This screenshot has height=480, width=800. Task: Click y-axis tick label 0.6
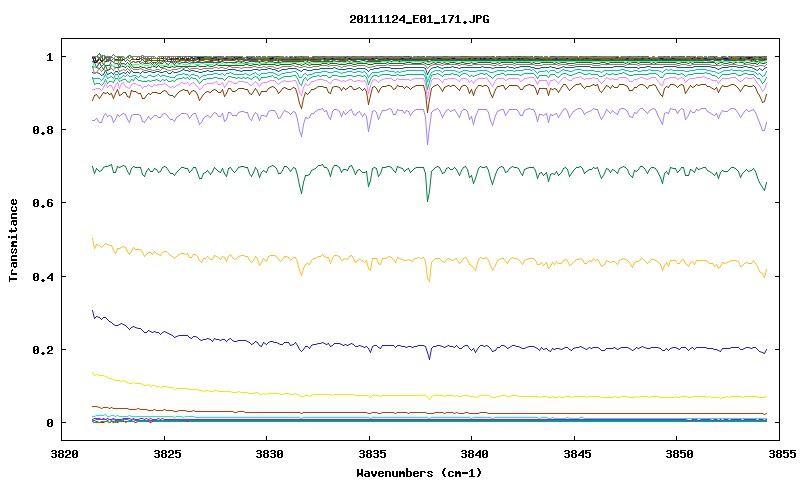pos(43,203)
